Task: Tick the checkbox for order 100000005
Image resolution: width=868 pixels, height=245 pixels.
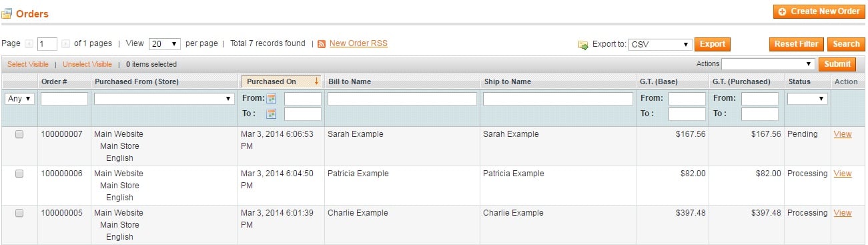Action: coord(19,213)
